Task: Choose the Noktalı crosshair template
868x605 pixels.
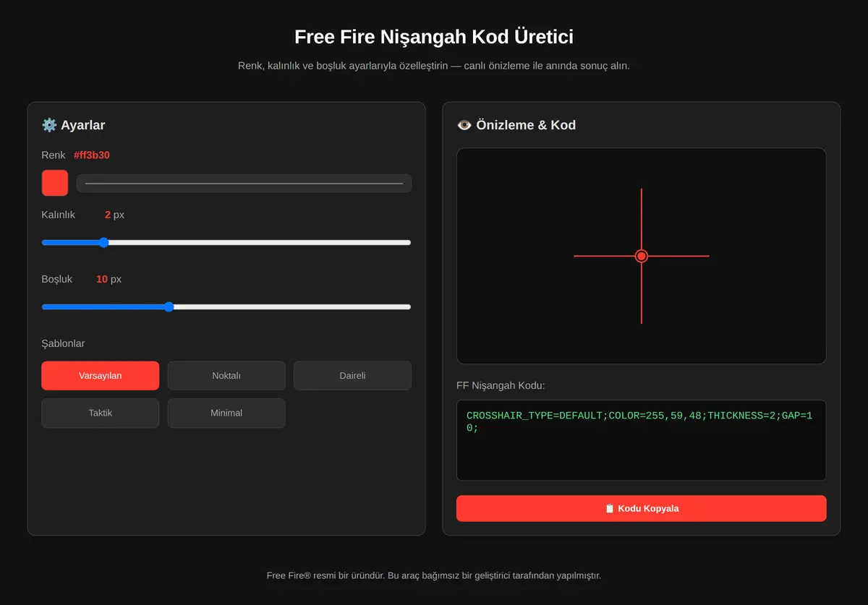Action: (x=226, y=376)
